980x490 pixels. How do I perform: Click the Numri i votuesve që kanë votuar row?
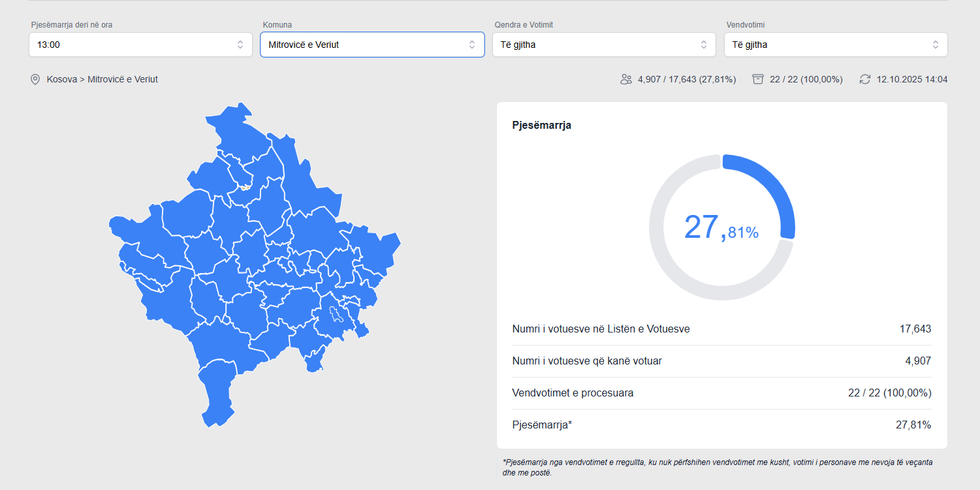[721, 361]
